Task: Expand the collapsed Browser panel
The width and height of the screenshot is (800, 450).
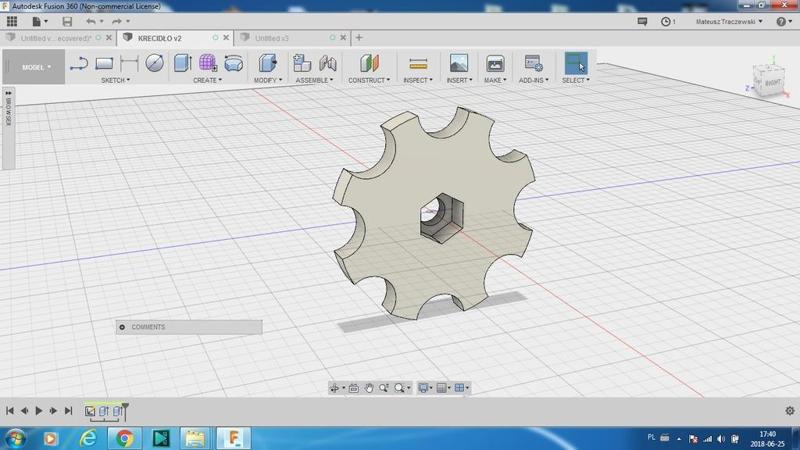Action: pos(8,93)
